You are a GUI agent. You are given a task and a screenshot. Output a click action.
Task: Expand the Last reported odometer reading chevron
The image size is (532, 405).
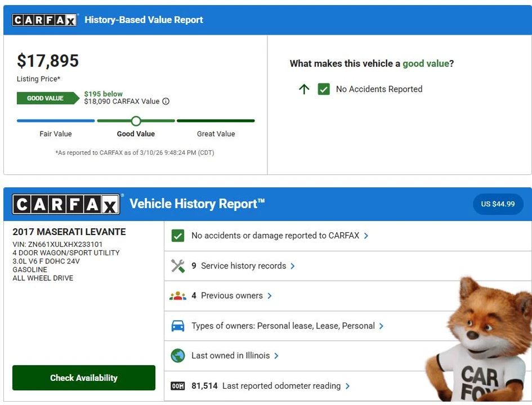click(347, 386)
